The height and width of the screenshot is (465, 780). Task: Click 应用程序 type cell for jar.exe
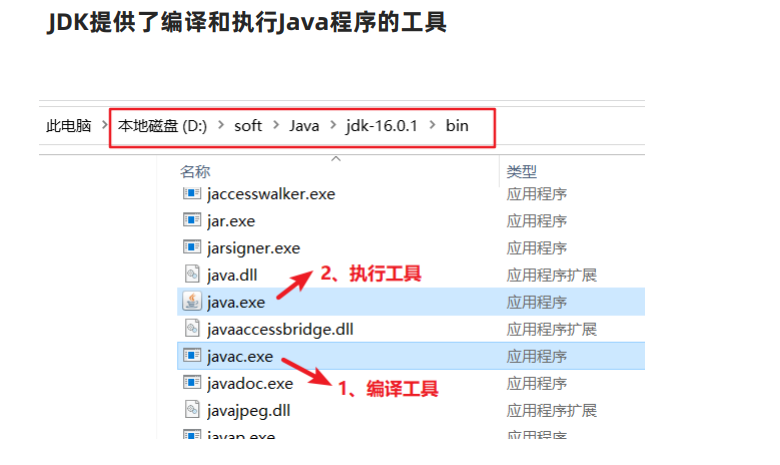(x=536, y=221)
